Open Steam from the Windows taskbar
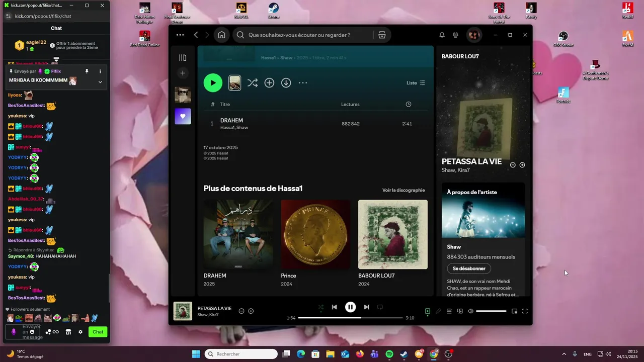644x362 pixels. [x=404, y=354]
